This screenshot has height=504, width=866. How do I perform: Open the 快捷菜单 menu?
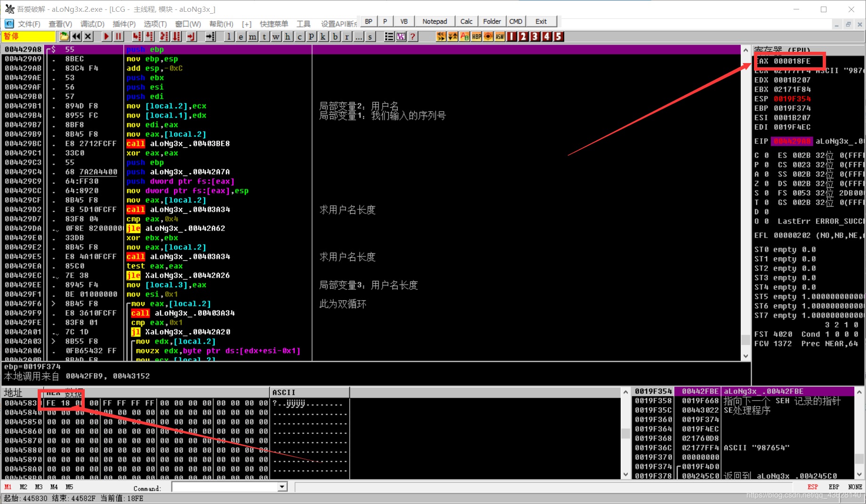click(274, 24)
